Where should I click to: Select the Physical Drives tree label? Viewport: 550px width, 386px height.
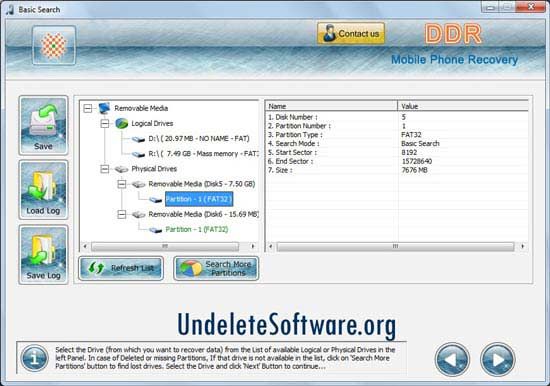click(154, 169)
